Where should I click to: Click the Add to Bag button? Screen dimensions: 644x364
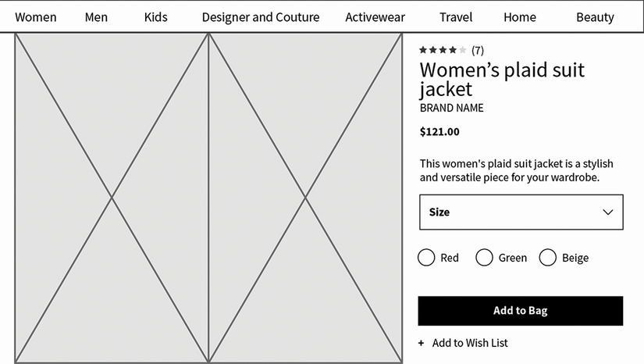[521, 311]
